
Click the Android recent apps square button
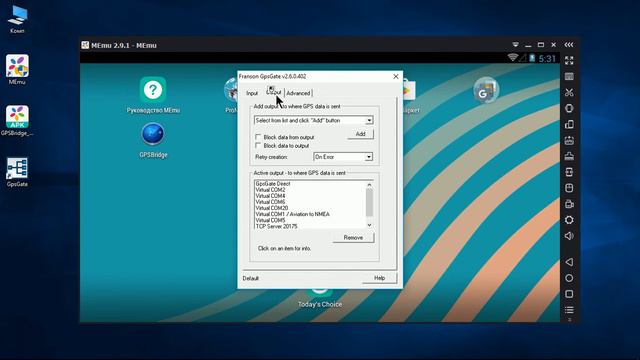tap(569, 294)
